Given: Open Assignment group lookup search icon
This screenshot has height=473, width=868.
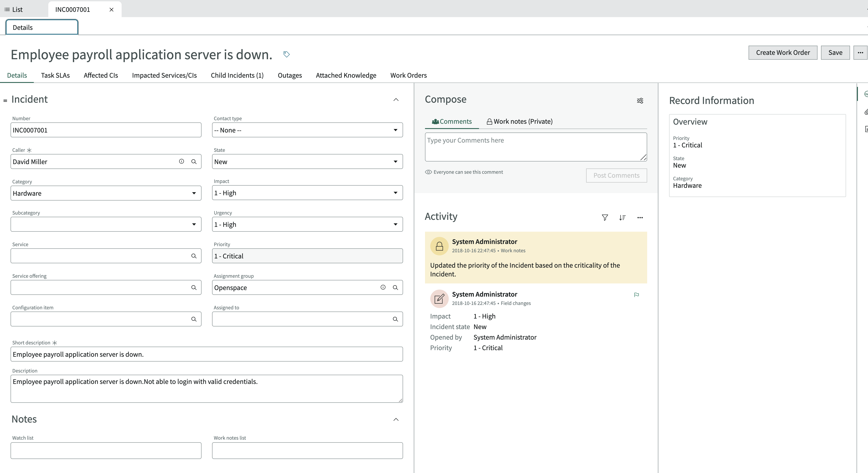Looking at the screenshot, I should [396, 287].
